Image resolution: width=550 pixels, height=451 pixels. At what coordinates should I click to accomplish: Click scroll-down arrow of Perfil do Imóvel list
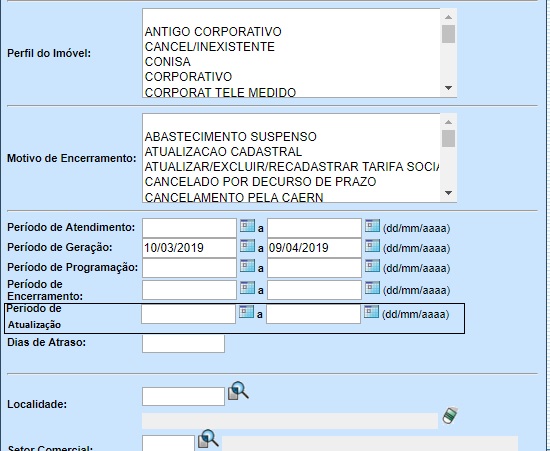[448, 88]
